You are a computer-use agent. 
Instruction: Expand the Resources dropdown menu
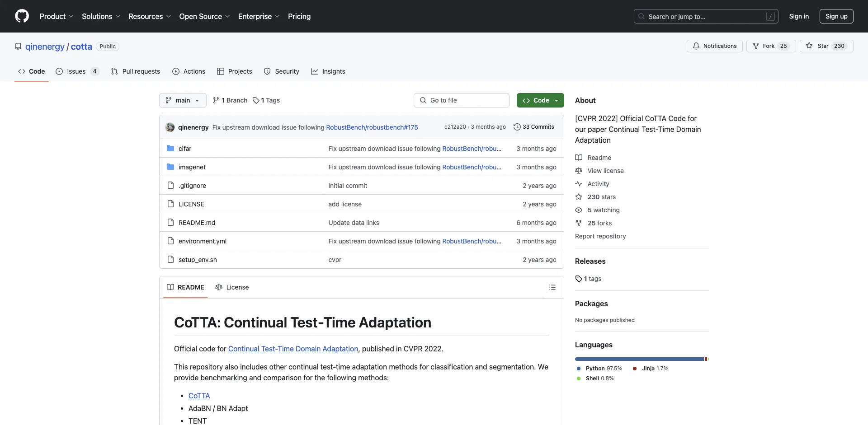click(x=150, y=16)
